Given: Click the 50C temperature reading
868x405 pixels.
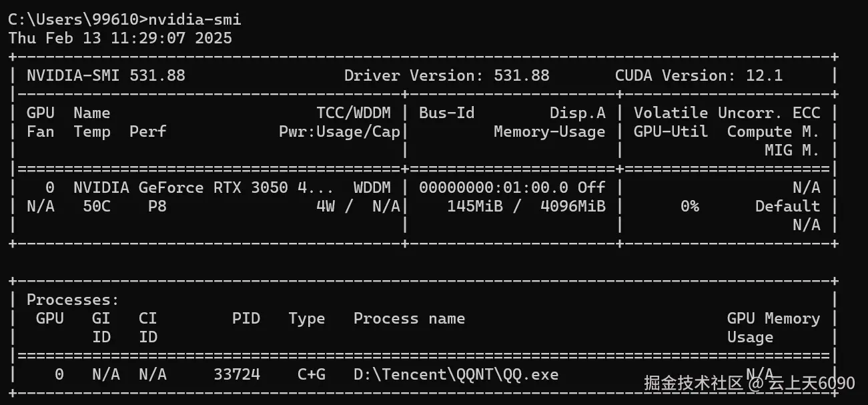Looking at the screenshot, I should pyautogui.click(x=97, y=206).
